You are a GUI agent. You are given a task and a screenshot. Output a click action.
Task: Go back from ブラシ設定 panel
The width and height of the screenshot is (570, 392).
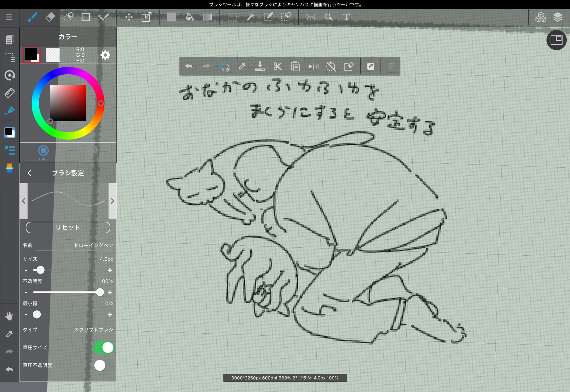pos(29,173)
